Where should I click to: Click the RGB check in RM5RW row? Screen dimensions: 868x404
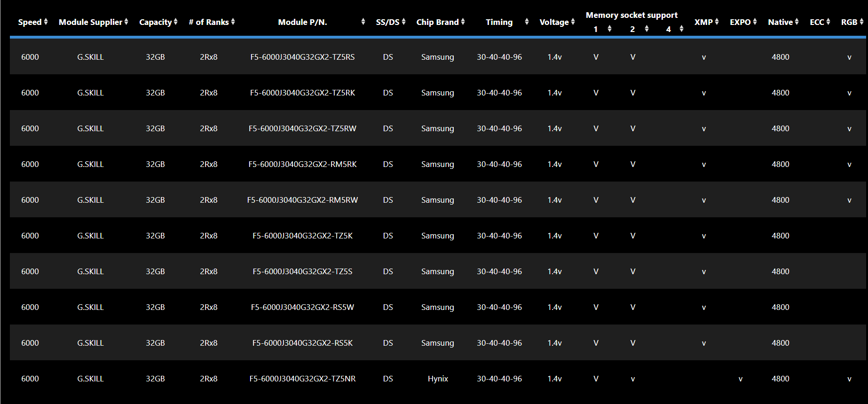click(849, 200)
